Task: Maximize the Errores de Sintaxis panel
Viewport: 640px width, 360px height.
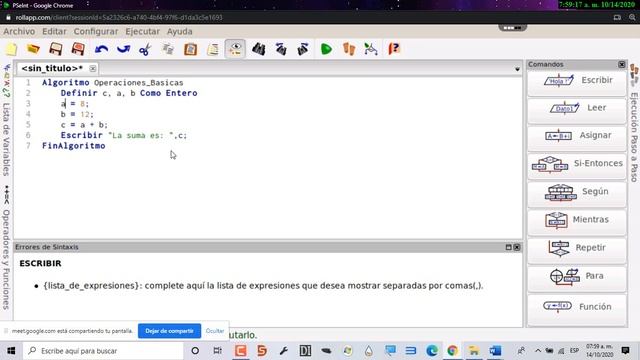Action: tap(509, 247)
